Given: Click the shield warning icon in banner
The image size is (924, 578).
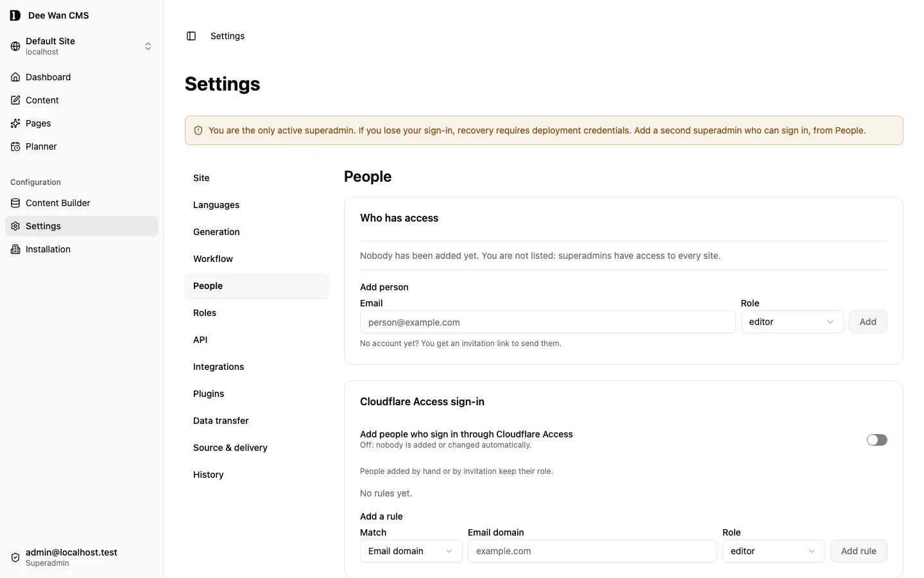Looking at the screenshot, I should 198,130.
